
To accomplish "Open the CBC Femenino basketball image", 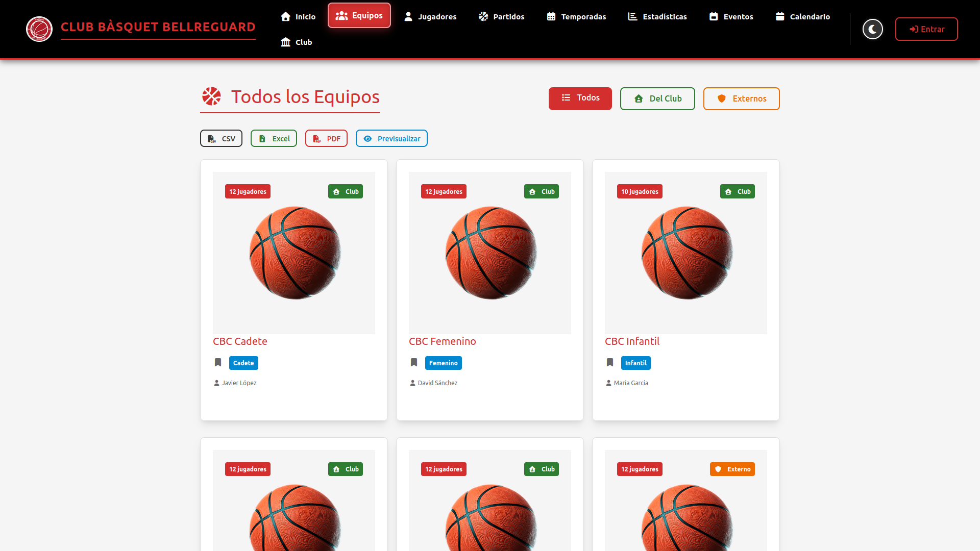I will 491,253.
